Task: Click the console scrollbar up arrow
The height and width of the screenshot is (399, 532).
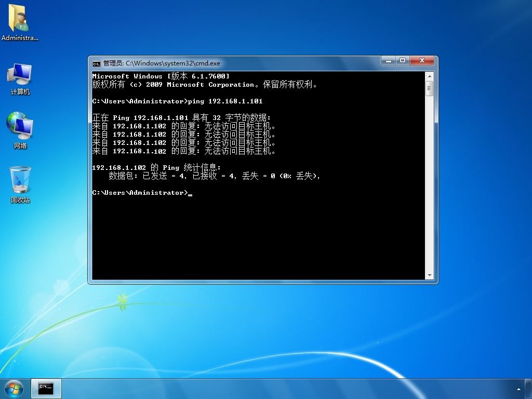Action: [429, 76]
